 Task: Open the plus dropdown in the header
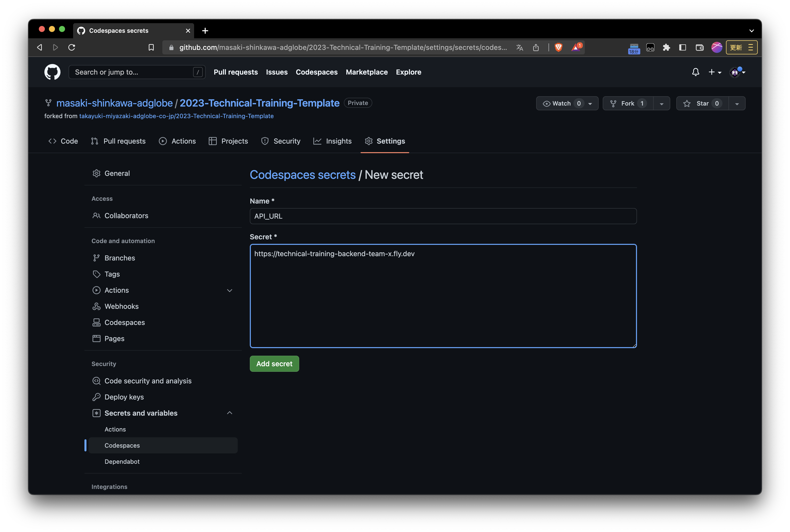715,72
